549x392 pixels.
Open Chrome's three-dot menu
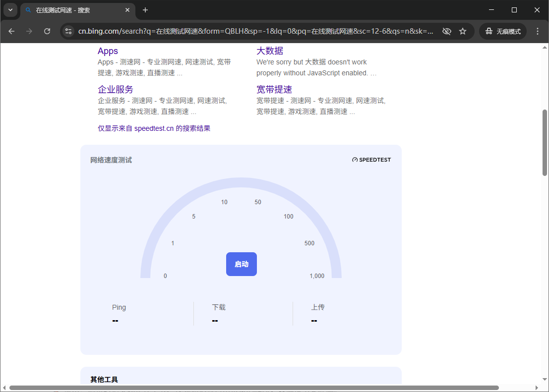pos(538,31)
